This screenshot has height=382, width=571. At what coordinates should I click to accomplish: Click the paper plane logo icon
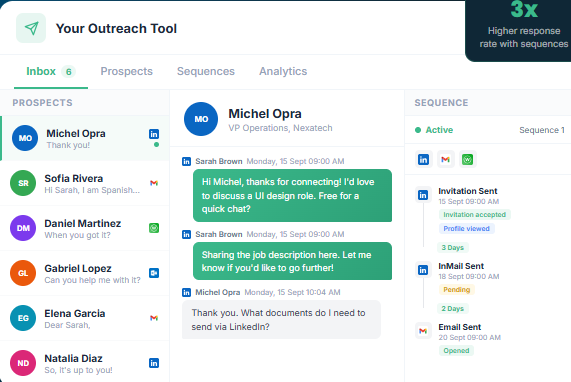(x=31, y=28)
